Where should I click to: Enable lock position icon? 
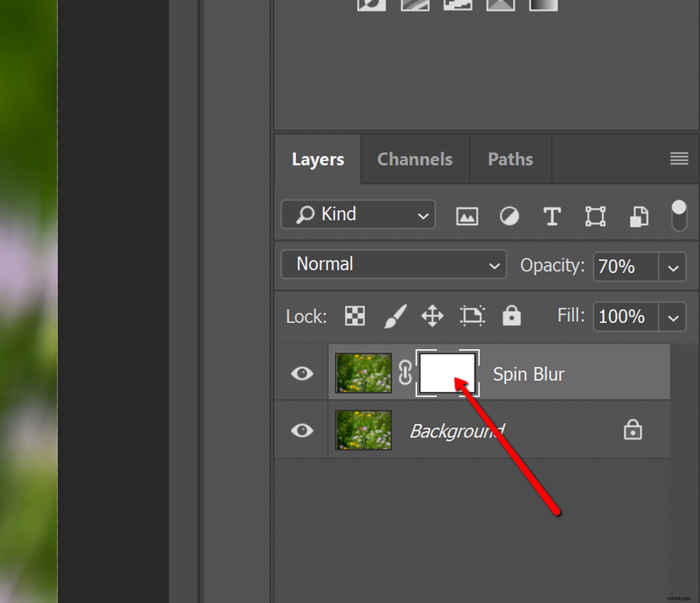tap(432, 316)
